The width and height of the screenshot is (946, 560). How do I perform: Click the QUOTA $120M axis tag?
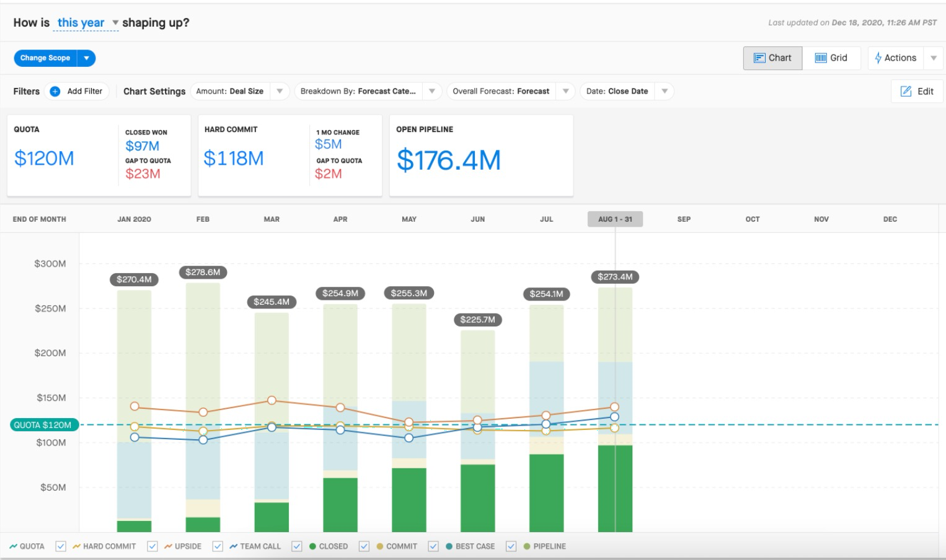tap(45, 425)
